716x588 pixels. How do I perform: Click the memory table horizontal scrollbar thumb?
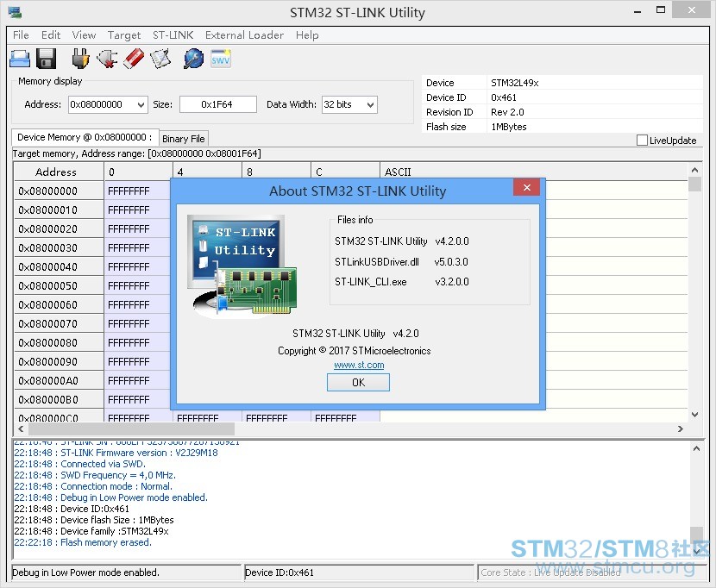[131, 428]
